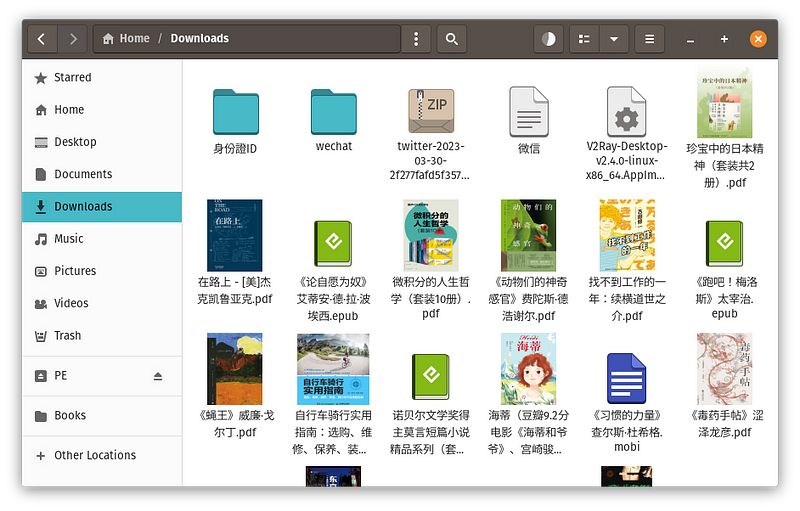Click file name '《论自愿为奴》艾蒂安·德·拉·波埃西.epub'
The height and width of the screenshot is (511, 800).
(x=333, y=299)
